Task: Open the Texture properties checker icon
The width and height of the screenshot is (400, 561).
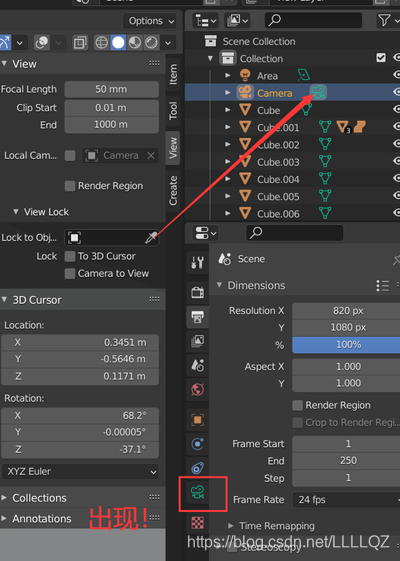Action: click(197, 522)
